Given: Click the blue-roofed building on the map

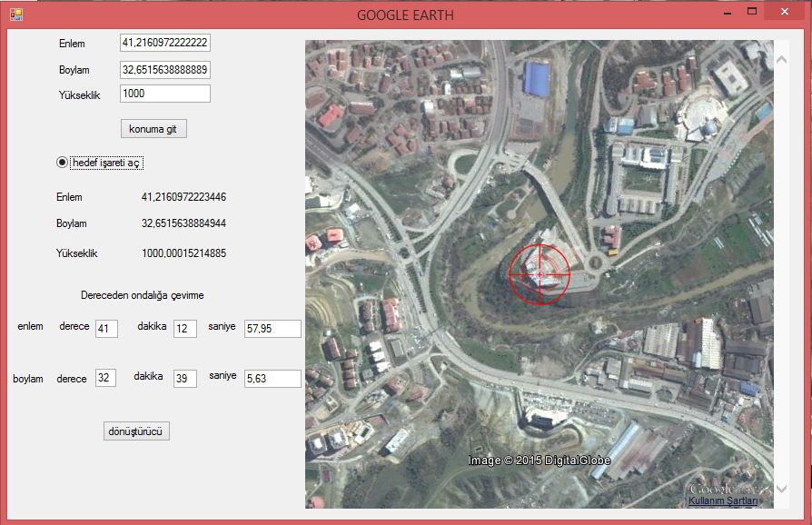Looking at the screenshot, I should [x=536, y=79].
